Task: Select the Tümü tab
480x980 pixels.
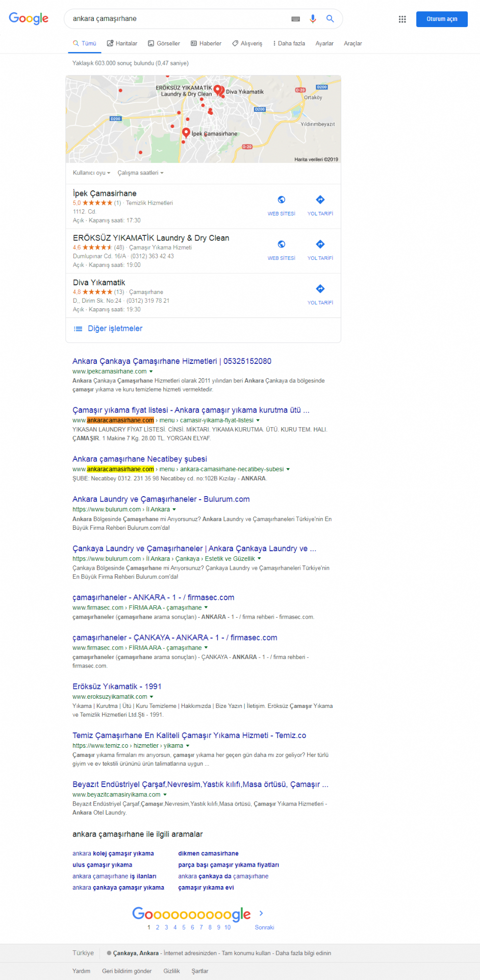Action: 85,43
